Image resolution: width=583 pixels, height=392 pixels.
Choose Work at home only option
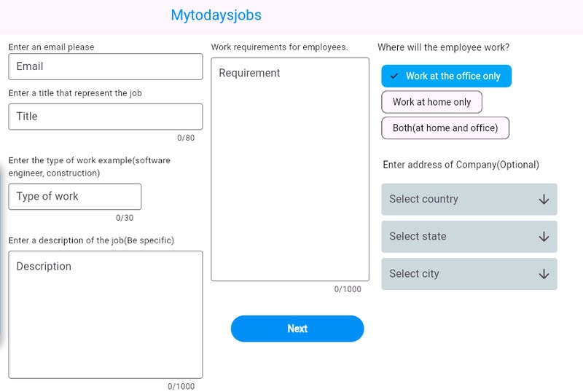[431, 102]
